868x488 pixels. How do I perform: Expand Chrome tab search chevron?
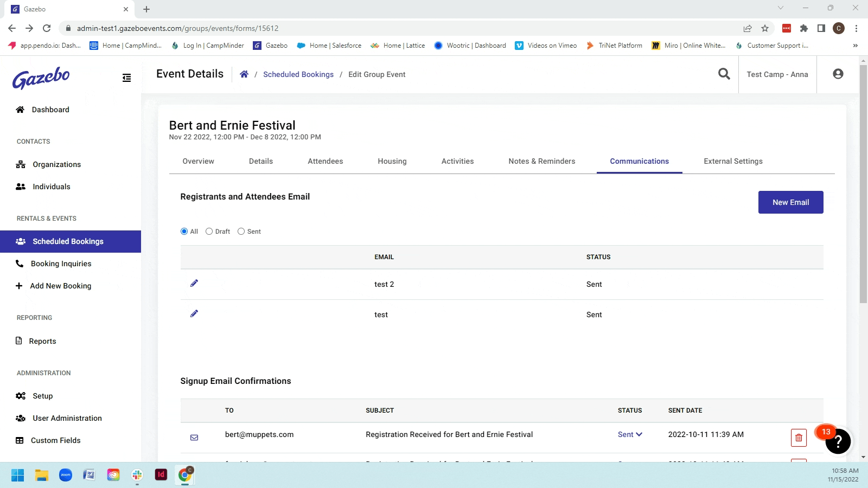click(x=780, y=8)
